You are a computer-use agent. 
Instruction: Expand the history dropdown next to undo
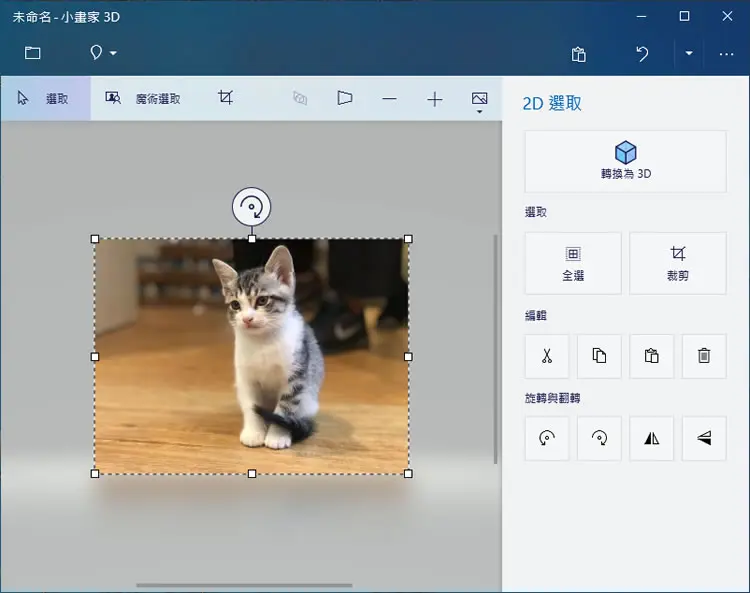[689, 53]
